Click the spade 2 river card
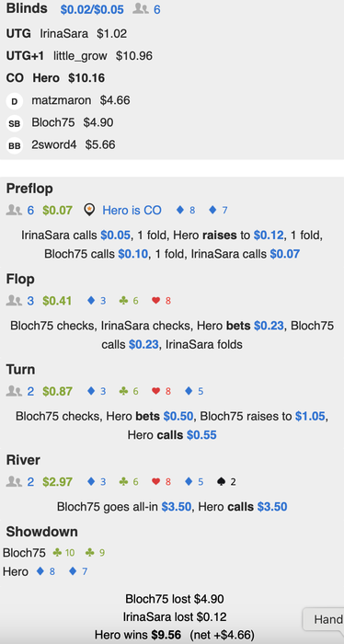The image size is (344, 644). pyautogui.click(x=226, y=481)
